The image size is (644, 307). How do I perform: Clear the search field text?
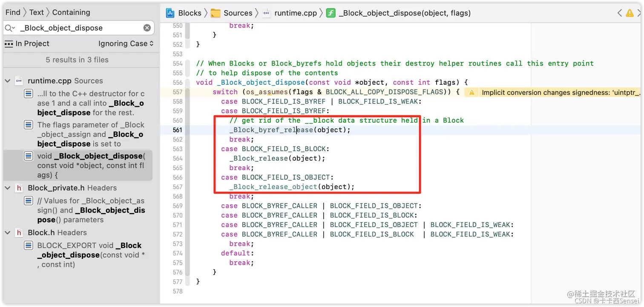click(147, 28)
